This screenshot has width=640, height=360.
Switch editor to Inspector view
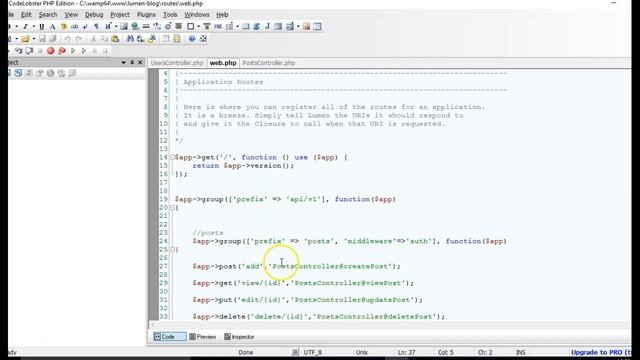[239, 337]
